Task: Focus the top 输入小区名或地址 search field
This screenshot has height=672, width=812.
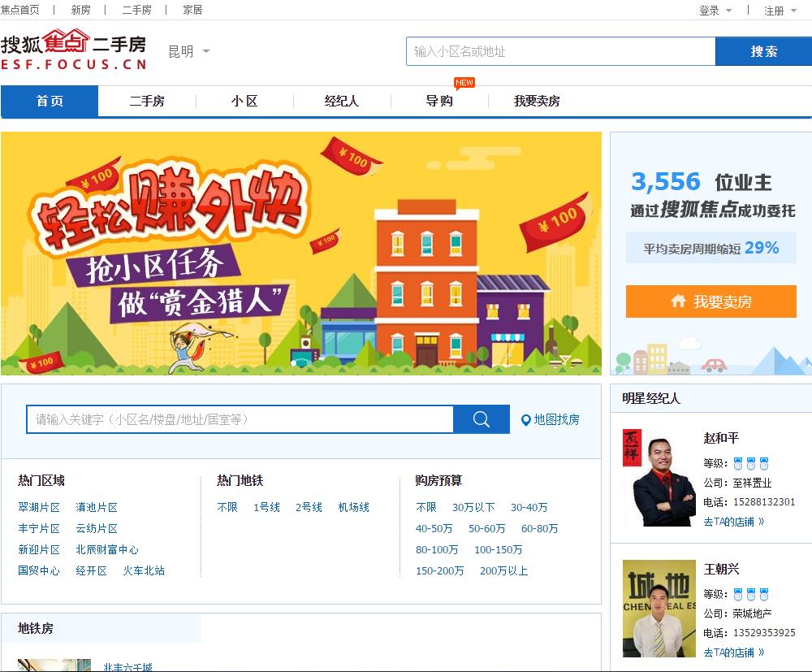Action: [561, 51]
